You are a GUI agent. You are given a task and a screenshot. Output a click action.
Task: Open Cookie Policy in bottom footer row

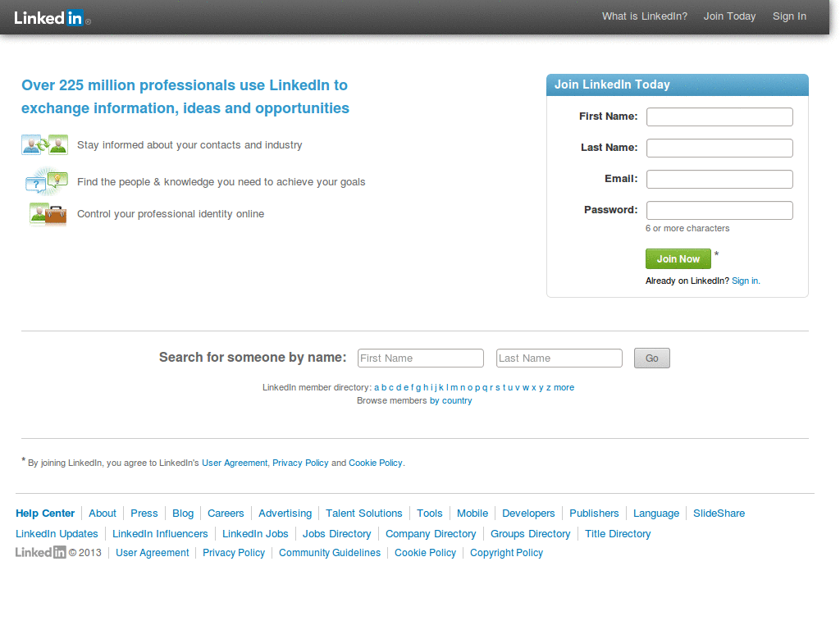tap(426, 552)
